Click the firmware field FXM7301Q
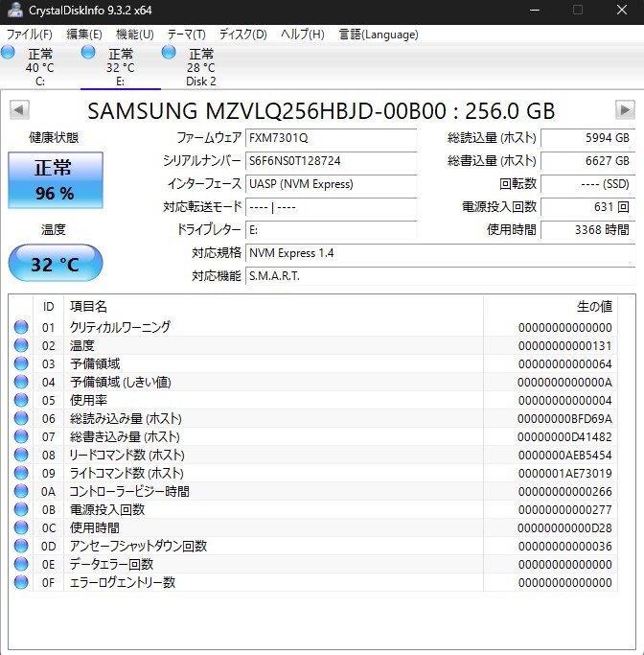This screenshot has width=644, height=655. (331, 138)
